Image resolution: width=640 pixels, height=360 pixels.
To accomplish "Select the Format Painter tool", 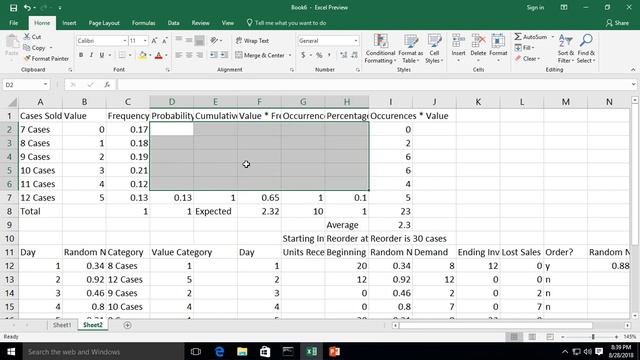I will 46,59.
